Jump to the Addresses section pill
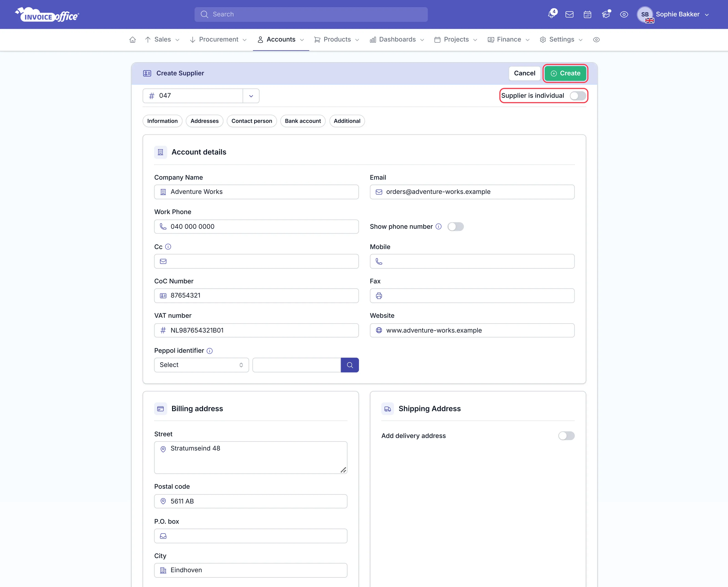The width and height of the screenshot is (728, 587). tap(204, 121)
